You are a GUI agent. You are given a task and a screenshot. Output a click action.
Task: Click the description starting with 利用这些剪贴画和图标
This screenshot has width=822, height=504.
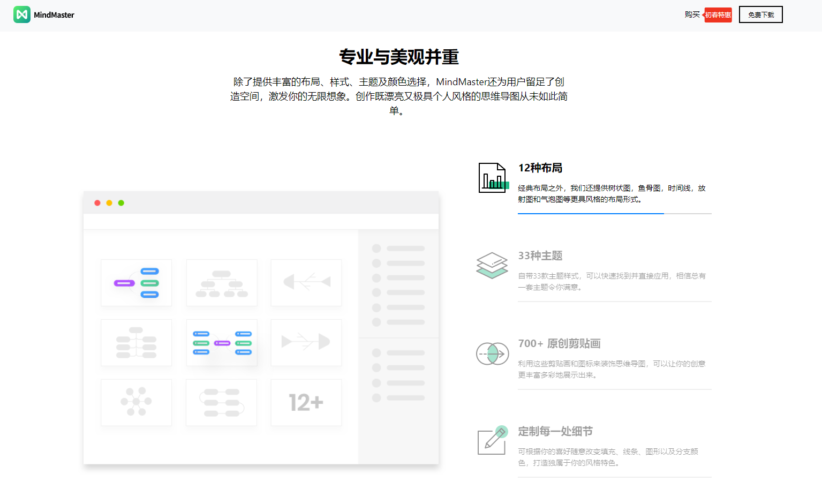point(612,369)
